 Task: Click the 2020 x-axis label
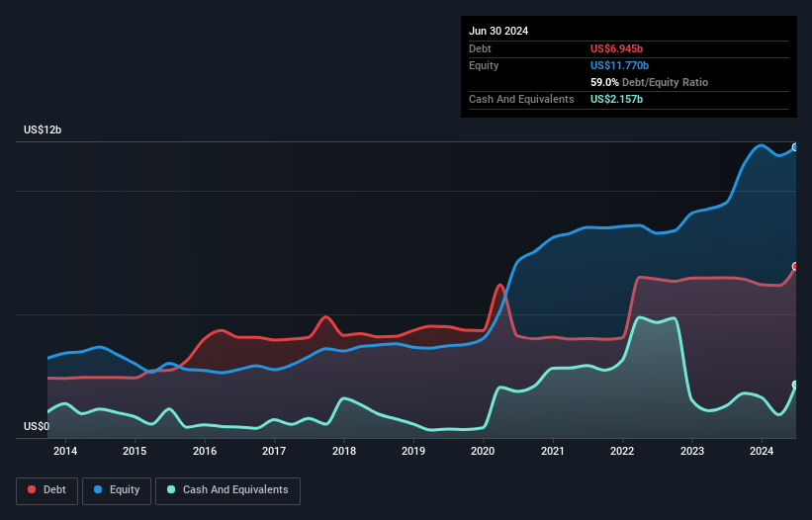[x=483, y=451]
